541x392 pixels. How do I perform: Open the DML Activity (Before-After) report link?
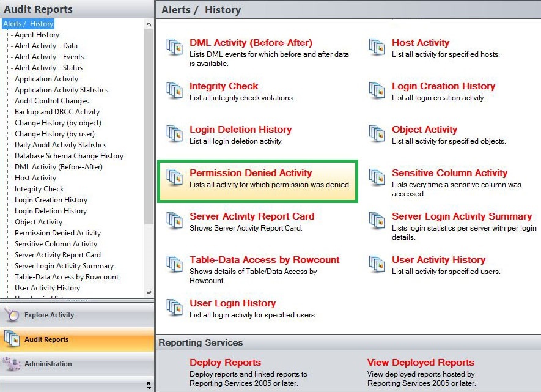(x=251, y=43)
